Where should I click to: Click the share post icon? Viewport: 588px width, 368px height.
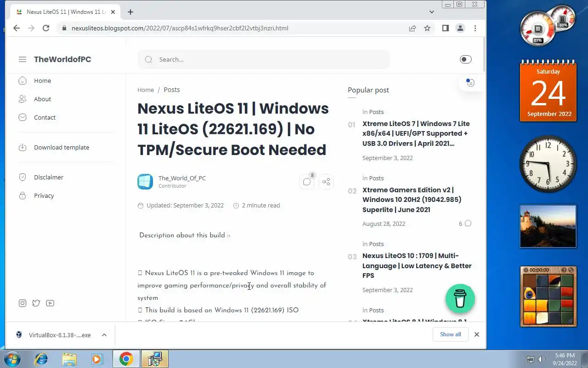pyautogui.click(x=326, y=182)
